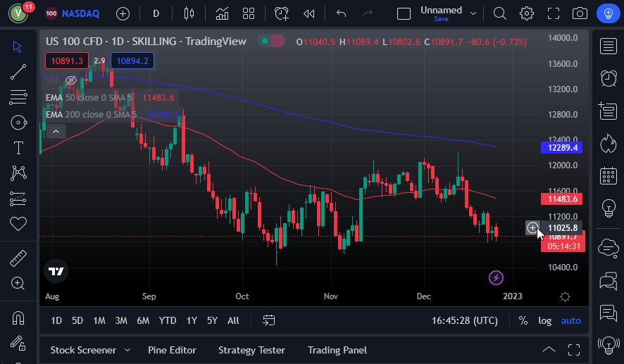Screen dimensions: 624x364
Task: Set the time range to YTD
Action: click(168, 320)
